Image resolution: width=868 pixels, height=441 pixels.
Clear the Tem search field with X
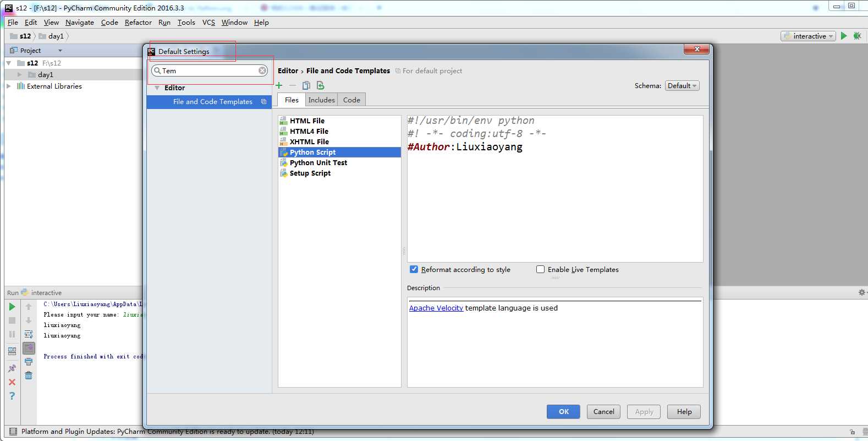(x=262, y=70)
